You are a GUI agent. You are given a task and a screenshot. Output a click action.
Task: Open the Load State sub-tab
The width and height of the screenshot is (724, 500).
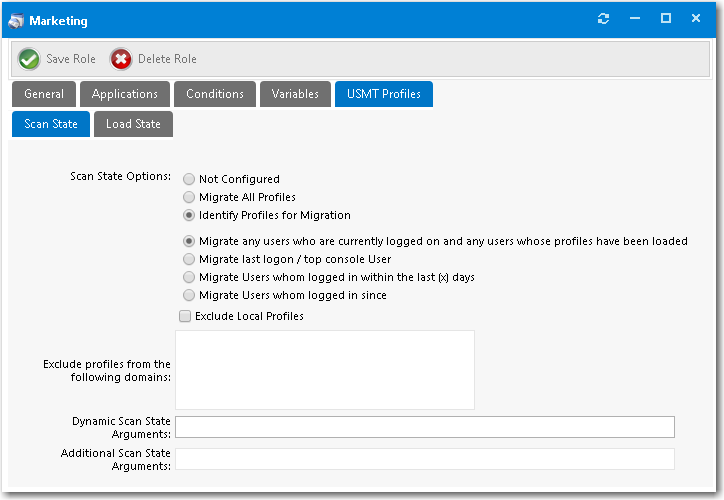click(x=133, y=124)
